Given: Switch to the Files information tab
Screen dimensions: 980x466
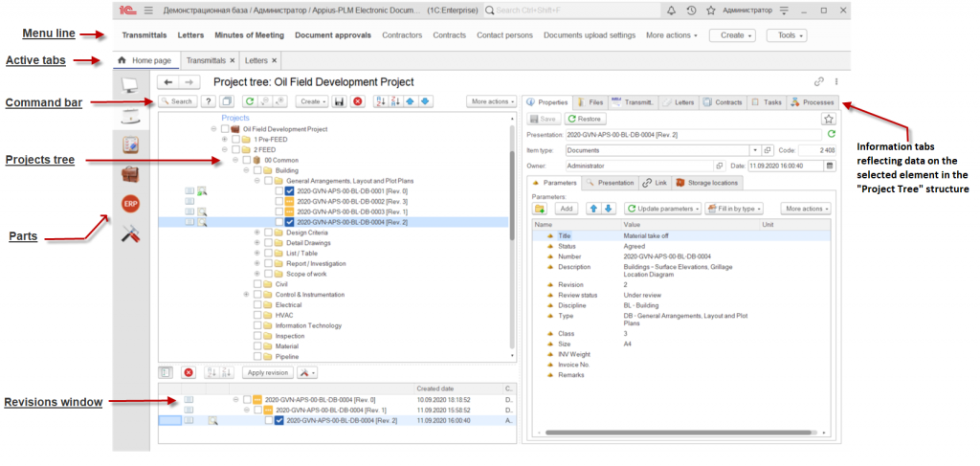Looking at the screenshot, I should coord(590,101).
